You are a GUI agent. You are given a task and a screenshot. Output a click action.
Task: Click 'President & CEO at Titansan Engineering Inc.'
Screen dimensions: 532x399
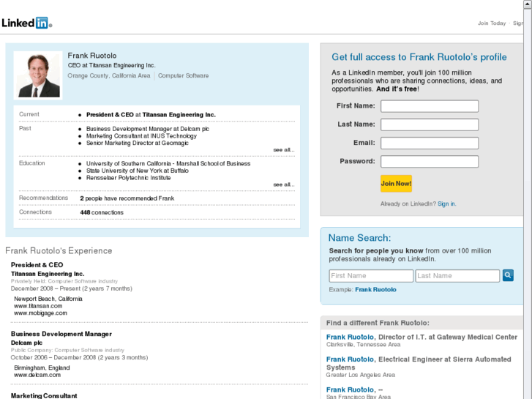click(x=151, y=115)
